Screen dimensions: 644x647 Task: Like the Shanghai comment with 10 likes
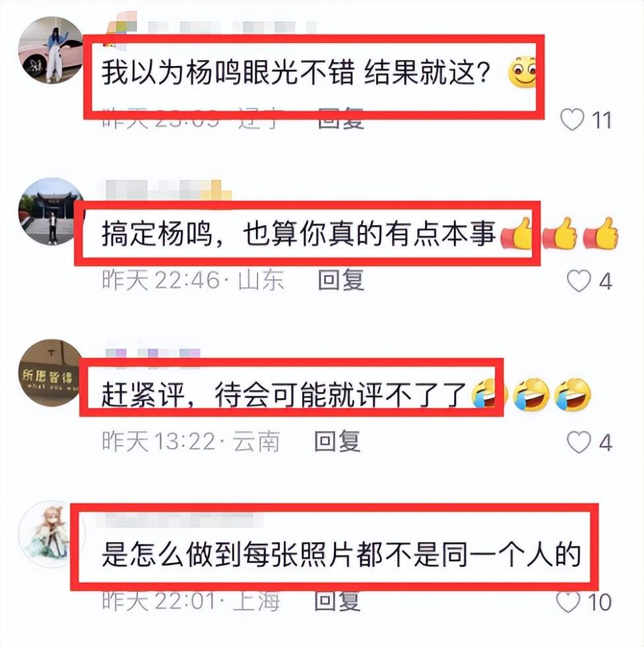(568, 601)
